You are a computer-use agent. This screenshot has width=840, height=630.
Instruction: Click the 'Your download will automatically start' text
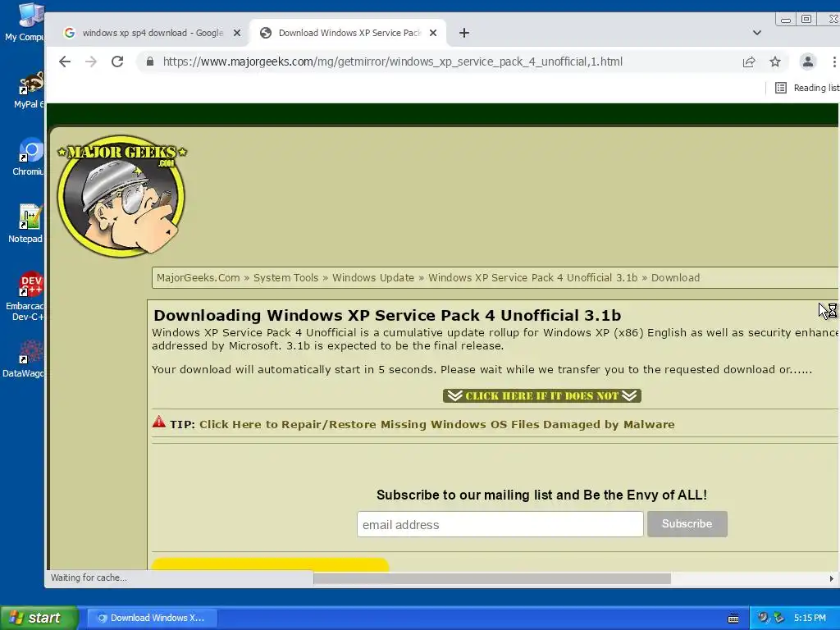point(482,370)
